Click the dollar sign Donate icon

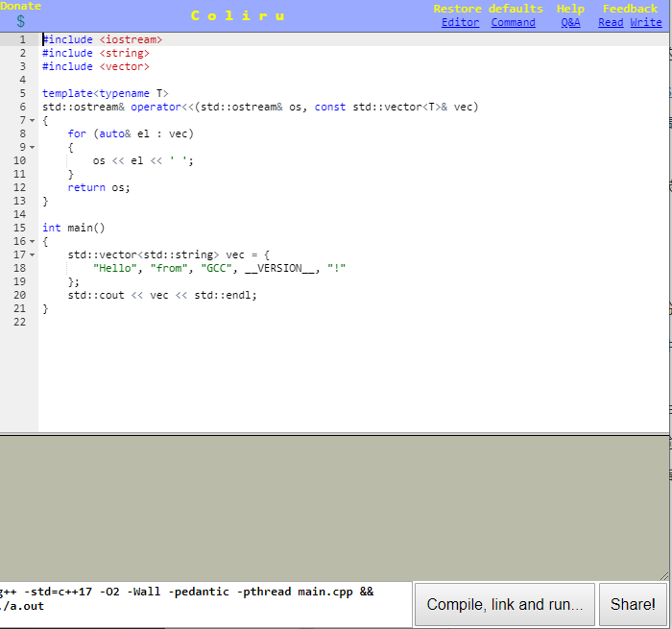click(20, 21)
